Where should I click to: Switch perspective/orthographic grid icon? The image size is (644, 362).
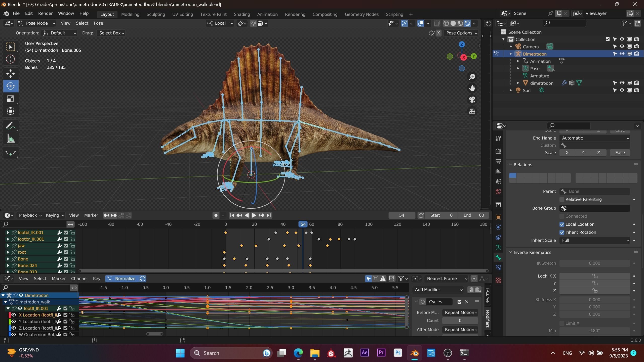coord(472,111)
